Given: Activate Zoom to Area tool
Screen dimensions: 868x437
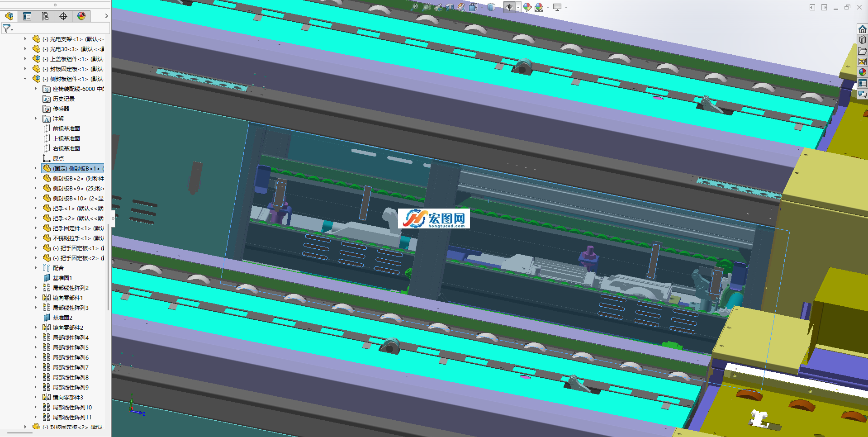Looking at the screenshot, I should [x=427, y=7].
